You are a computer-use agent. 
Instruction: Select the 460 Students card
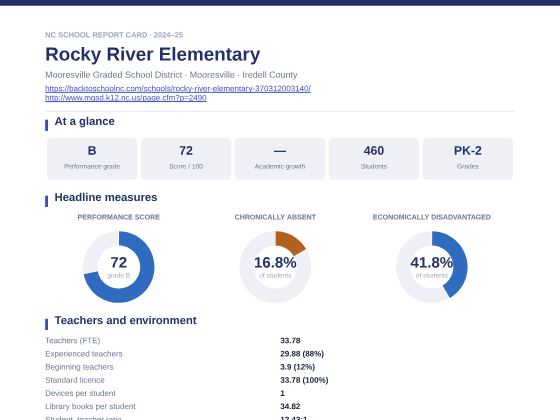point(374,159)
